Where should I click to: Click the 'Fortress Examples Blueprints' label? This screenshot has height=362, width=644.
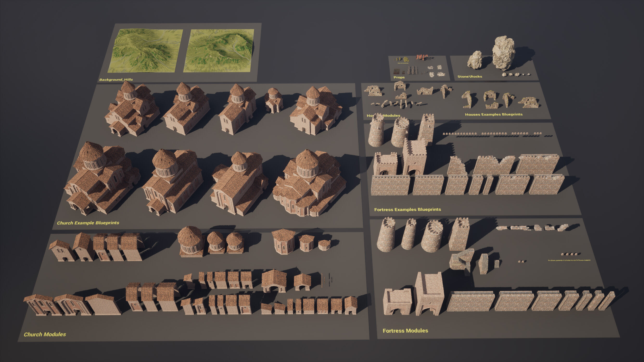(407, 210)
